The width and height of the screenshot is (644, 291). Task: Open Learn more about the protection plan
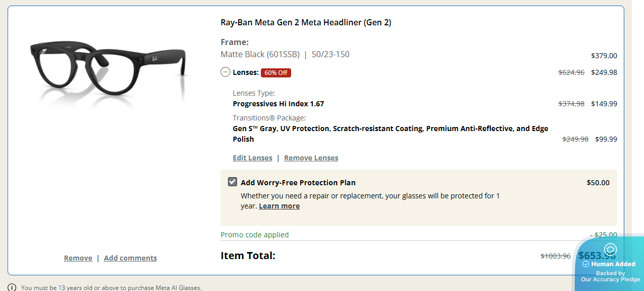tap(279, 206)
